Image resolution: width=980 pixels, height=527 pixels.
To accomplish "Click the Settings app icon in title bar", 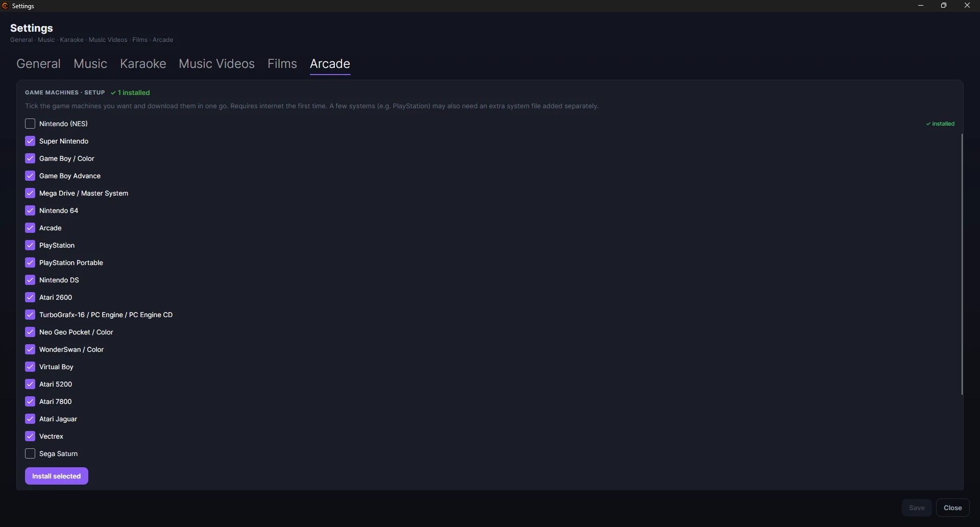I will (x=5, y=6).
